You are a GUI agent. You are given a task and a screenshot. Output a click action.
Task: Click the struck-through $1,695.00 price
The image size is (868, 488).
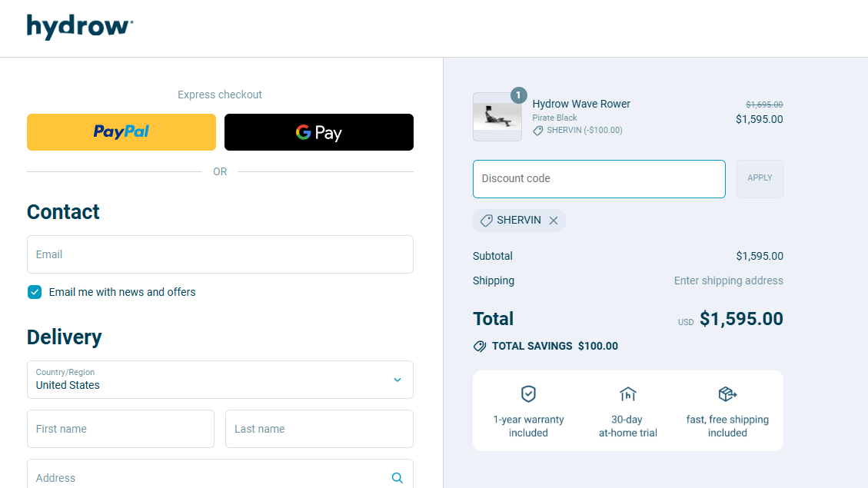(764, 105)
